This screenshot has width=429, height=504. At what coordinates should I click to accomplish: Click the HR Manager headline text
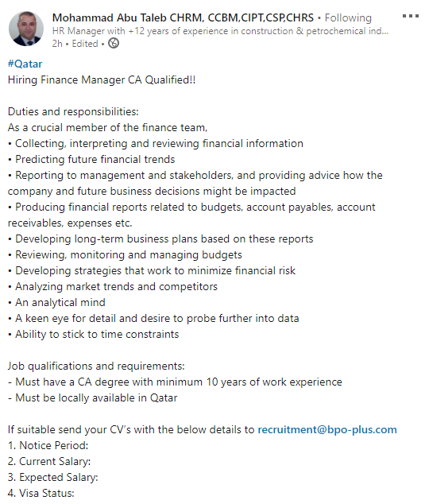click(x=220, y=31)
